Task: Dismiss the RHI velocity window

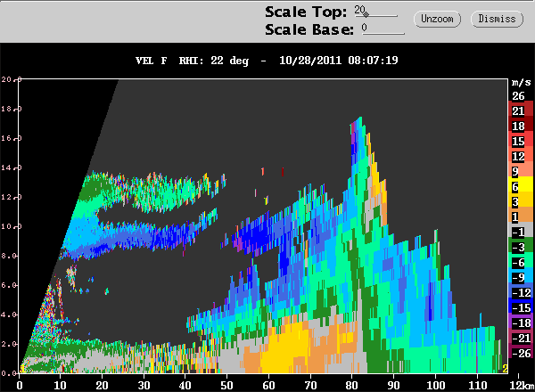Action: point(497,19)
